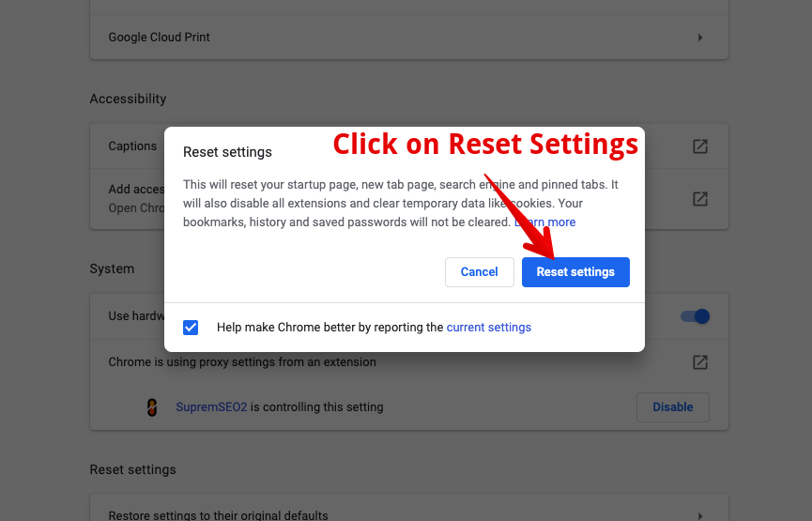
Task: Open Captions external link icon
Action: 700,146
